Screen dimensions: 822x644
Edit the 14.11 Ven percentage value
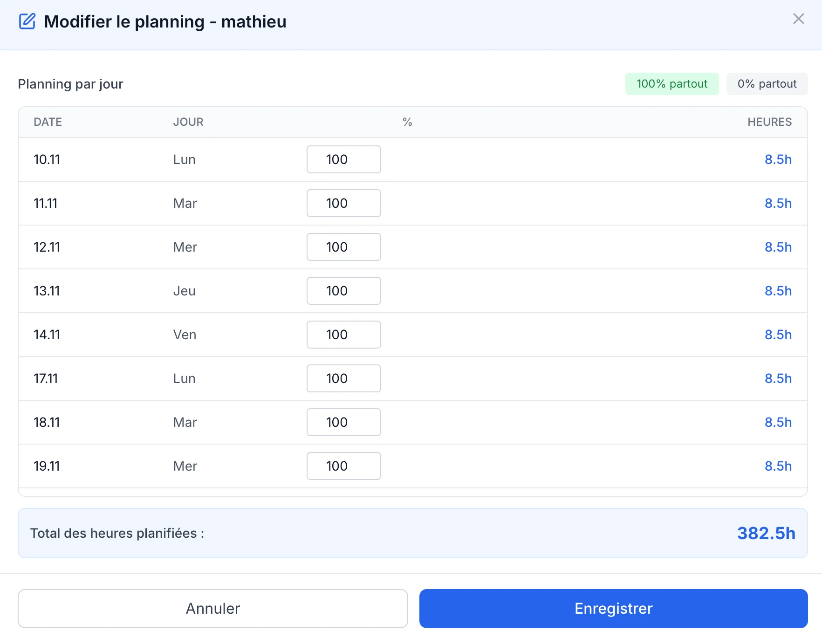point(343,335)
